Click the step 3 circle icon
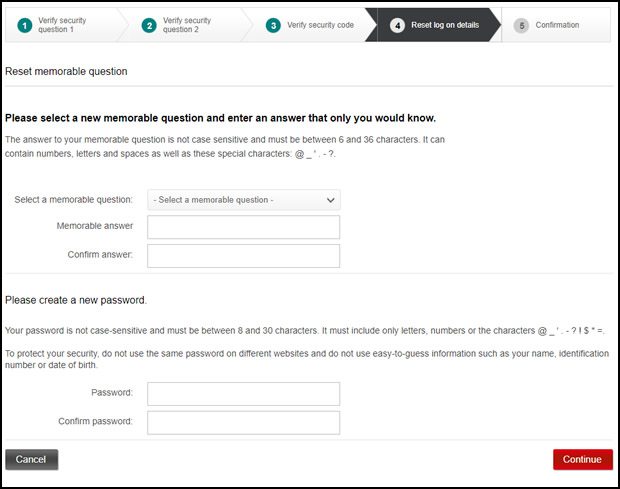620x489 pixels. point(273,26)
